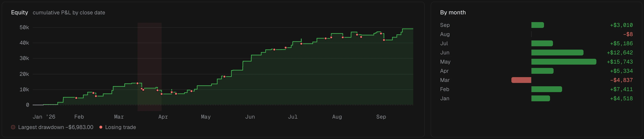The width and height of the screenshot is (644, 139).
Task: Click the Apr x-axis label on chart
Action: coord(163,117)
